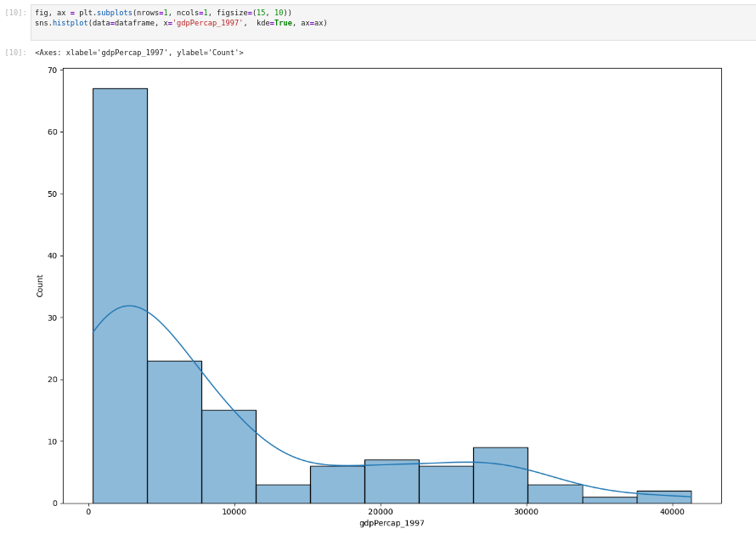Click the 'plt.subplots' code line
756x534 pixels.
(x=163, y=13)
